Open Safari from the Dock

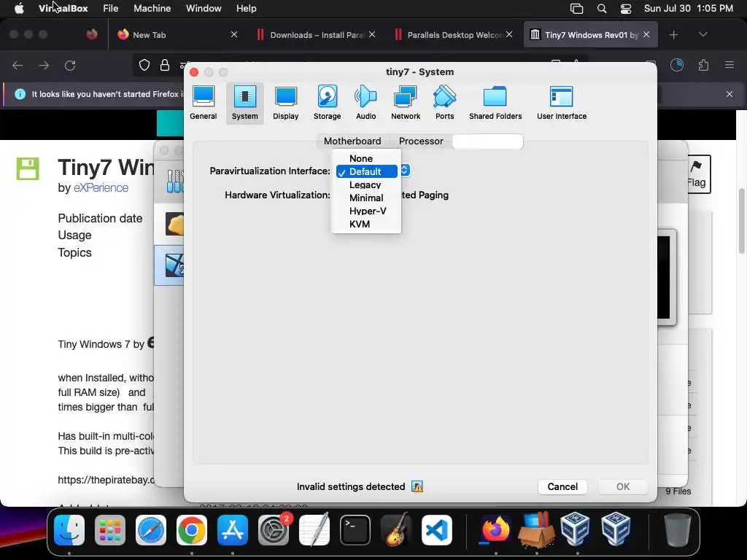click(x=151, y=531)
